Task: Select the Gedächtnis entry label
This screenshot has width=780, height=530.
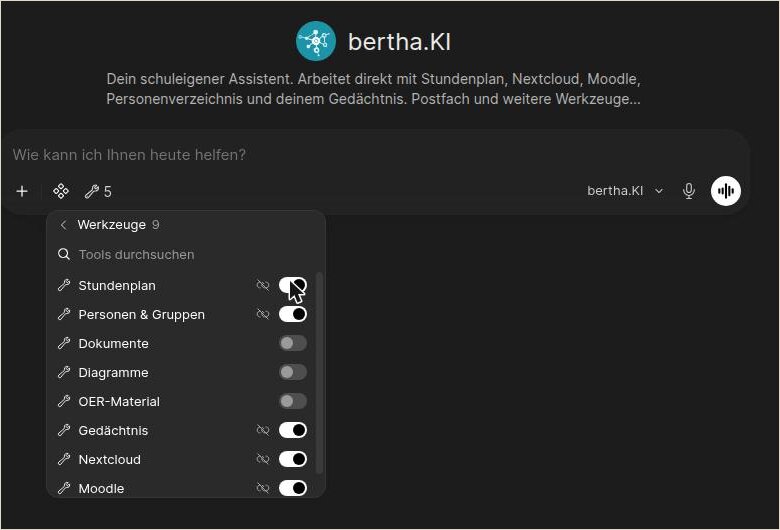Action: (x=113, y=430)
